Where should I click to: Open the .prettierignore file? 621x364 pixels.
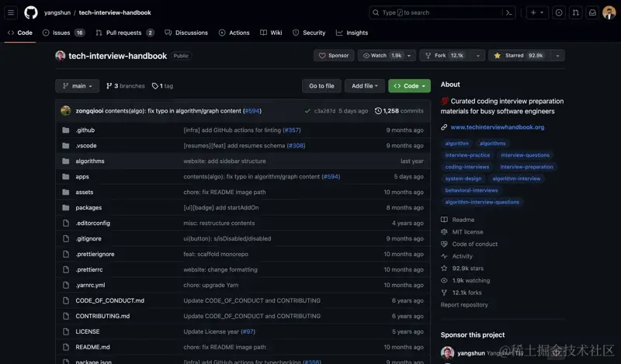coord(95,254)
